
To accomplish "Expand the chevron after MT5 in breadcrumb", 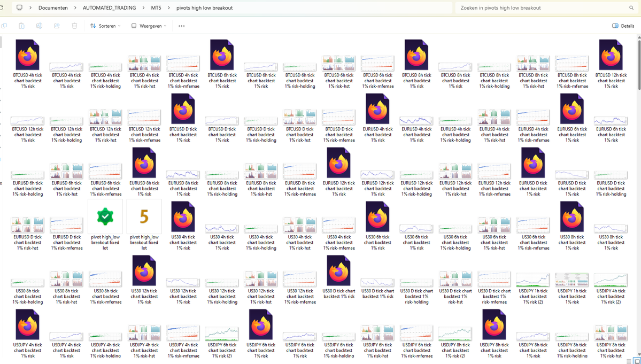I will coord(169,8).
